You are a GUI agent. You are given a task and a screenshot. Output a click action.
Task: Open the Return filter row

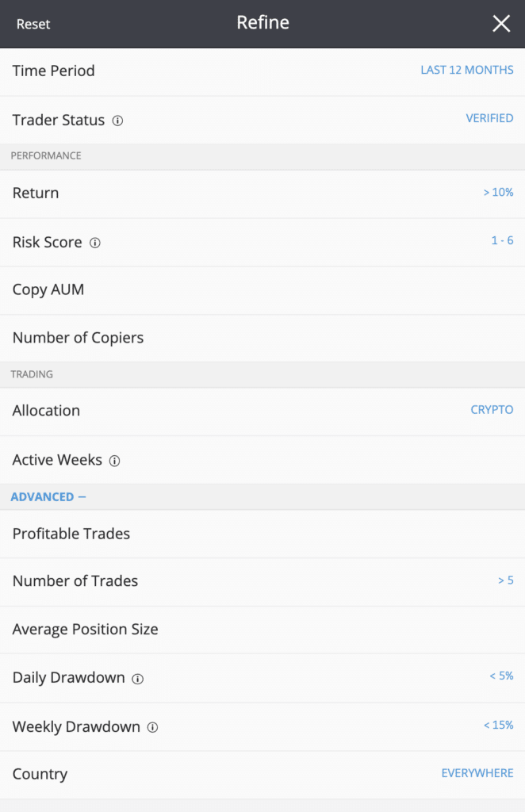[262, 193]
